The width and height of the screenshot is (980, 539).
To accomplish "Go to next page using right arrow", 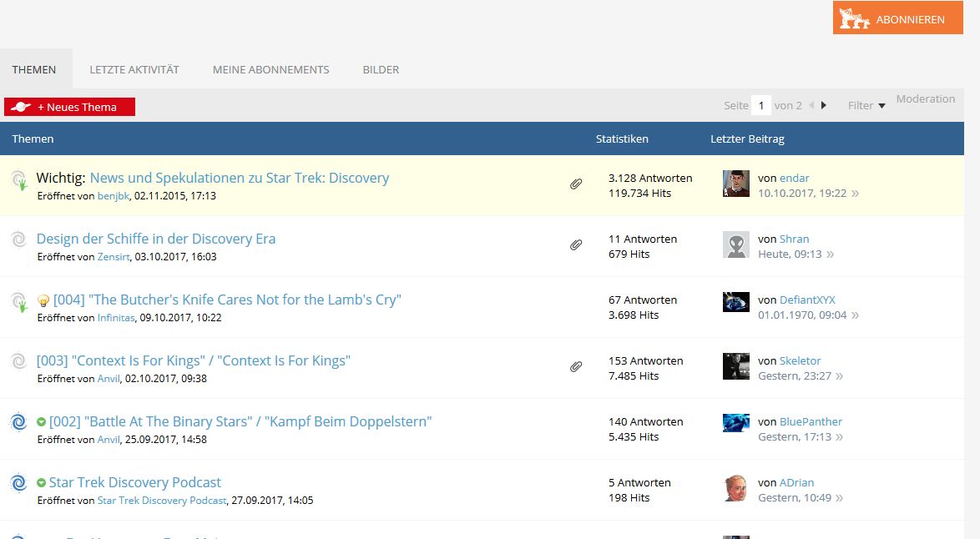I will 824,105.
